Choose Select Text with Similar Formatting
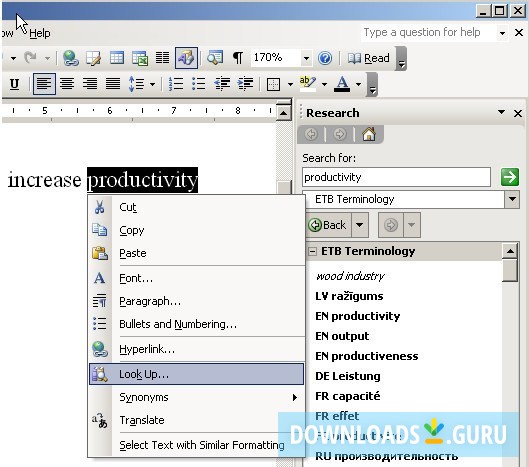Viewport: 529px width, 467px height. pos(196,445)
